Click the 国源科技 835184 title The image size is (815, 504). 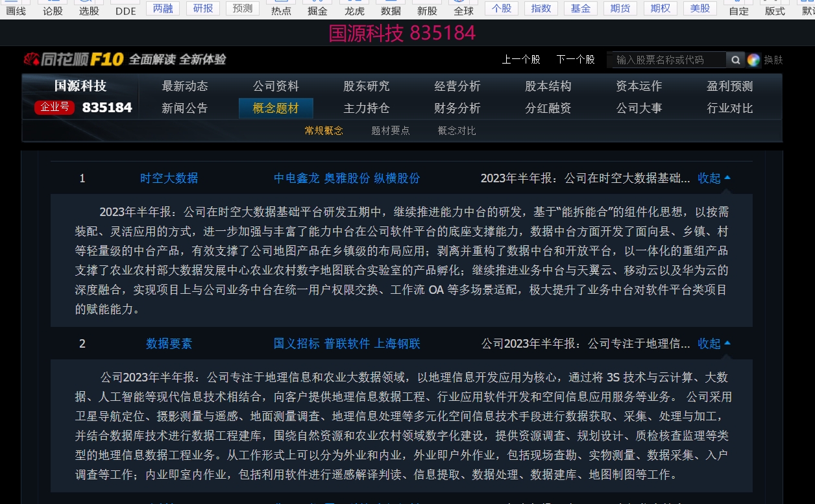click(x=402, y=33)
